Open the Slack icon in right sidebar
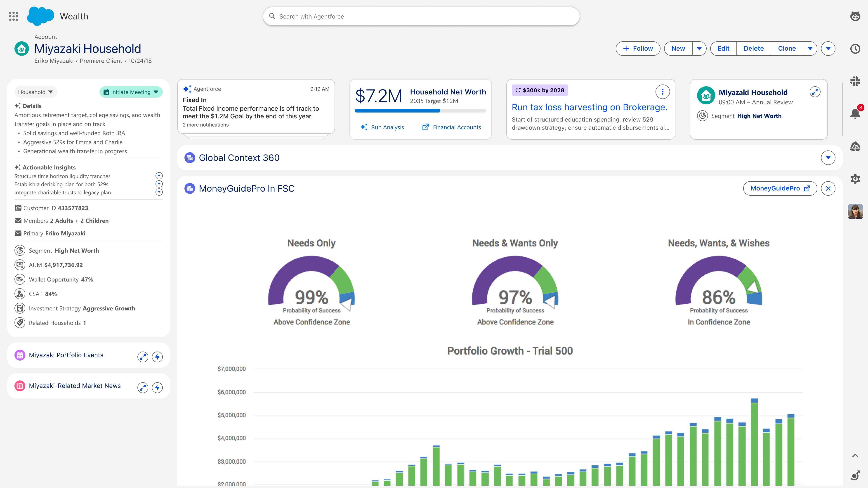The height and width of the screenshot is (488, 868). click(x=855, y=81)
